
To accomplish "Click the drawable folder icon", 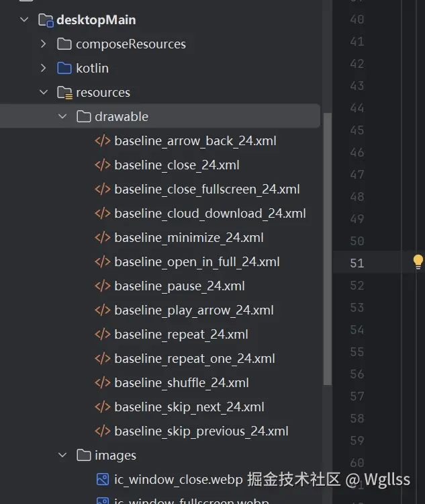I will tap(84, 117).
